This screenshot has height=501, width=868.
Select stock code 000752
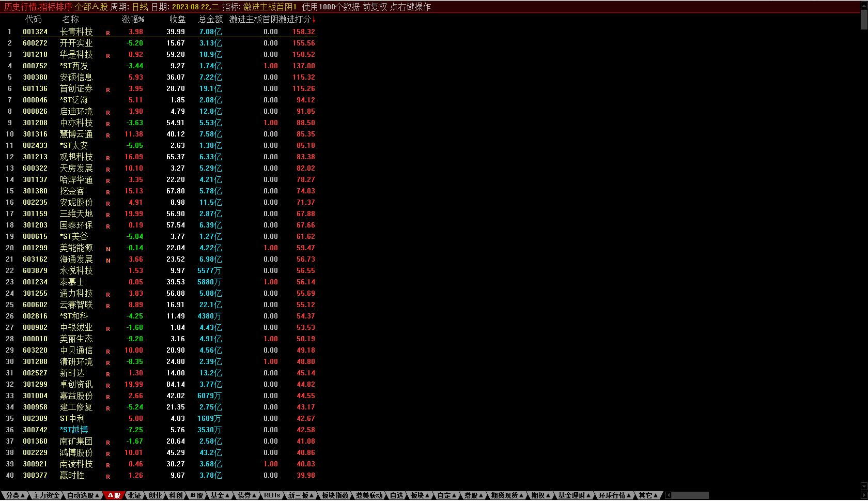click(35, 66)
